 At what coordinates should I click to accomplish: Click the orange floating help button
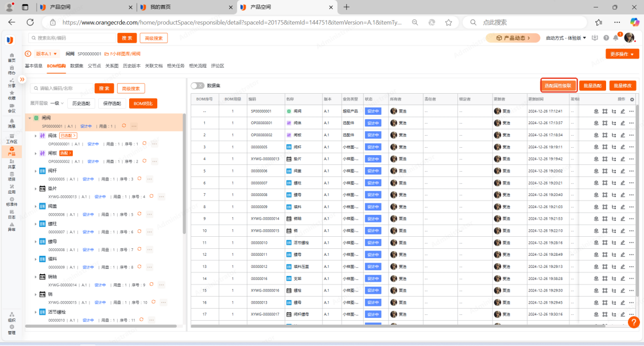click(633, 322)
